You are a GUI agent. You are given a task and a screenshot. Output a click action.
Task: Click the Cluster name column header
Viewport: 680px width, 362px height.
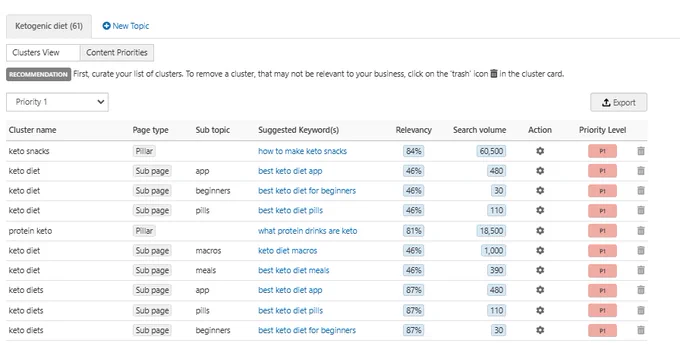(33, 130)
